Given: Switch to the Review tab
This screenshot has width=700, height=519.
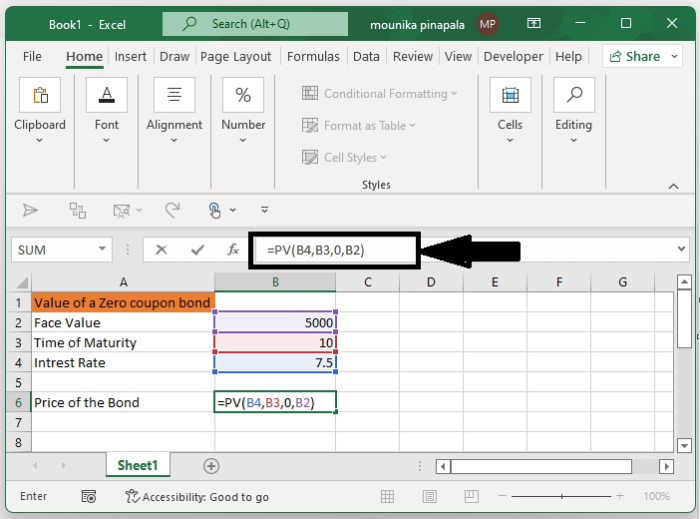Looking at the screenshot, I should (412, 57).
